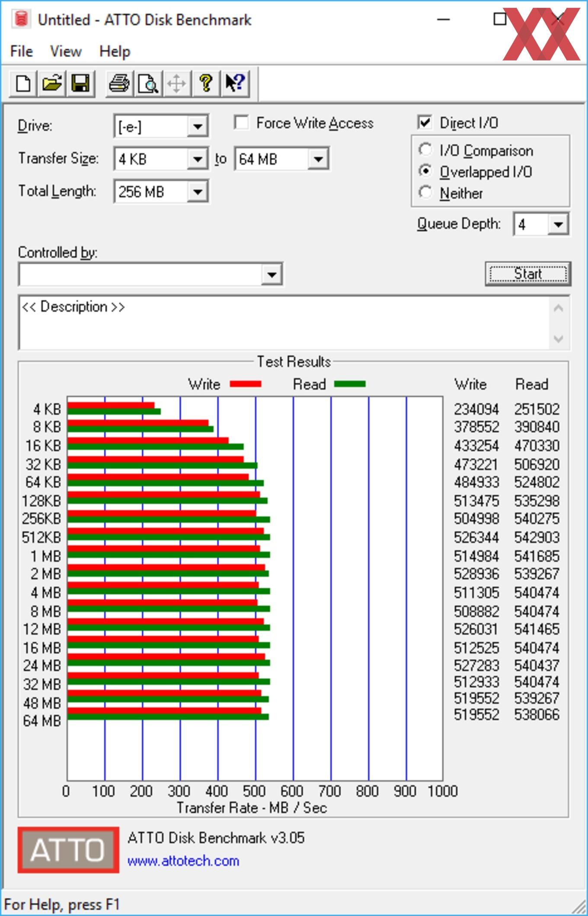This screenshot has height=916, width=588.
Task: Click the New document toolbar icon
Action: [x=23, y=83]
